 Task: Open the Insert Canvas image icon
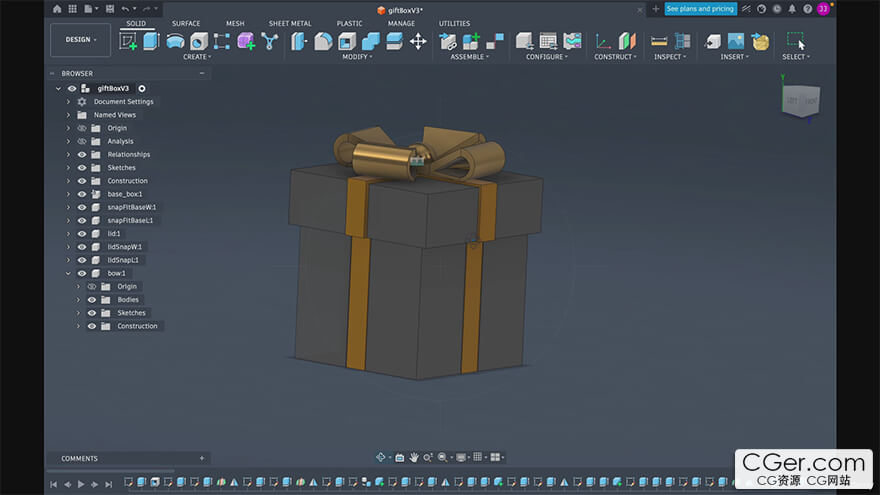[736, 41]
